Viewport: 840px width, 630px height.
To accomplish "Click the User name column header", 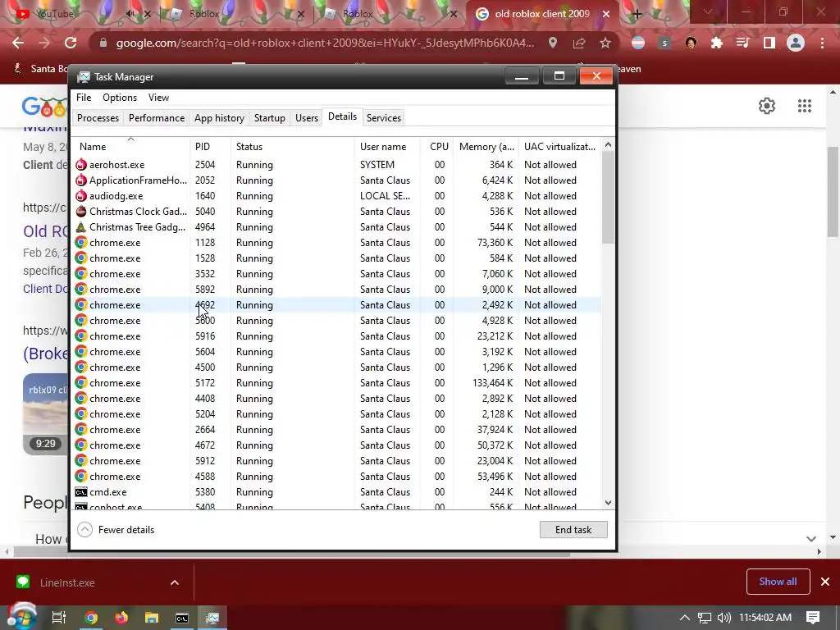I will click(387, 146).
